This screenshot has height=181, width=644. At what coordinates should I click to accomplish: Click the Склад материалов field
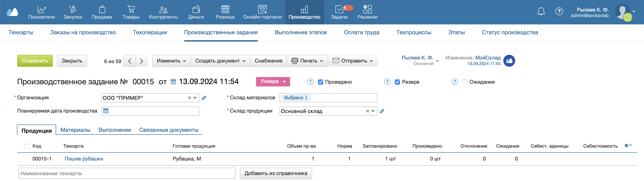pos(328,98)
